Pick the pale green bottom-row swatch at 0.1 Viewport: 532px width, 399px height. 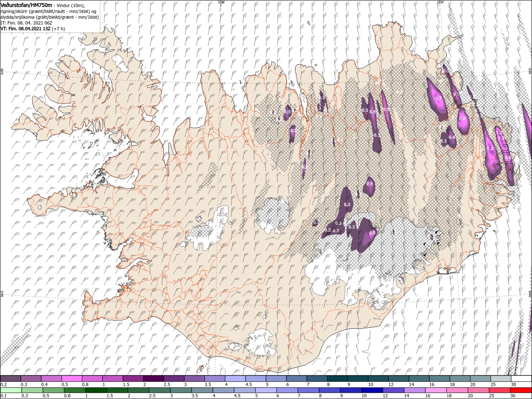[x=11, y=390]
